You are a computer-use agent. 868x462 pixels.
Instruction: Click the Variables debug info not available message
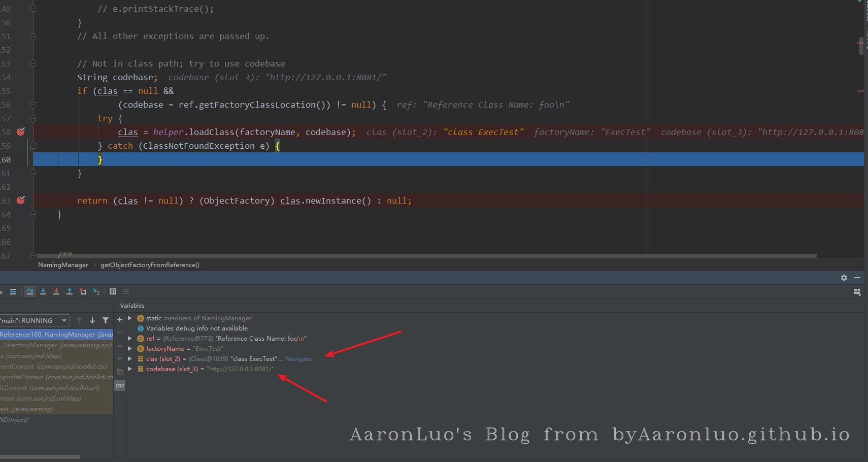197,328
